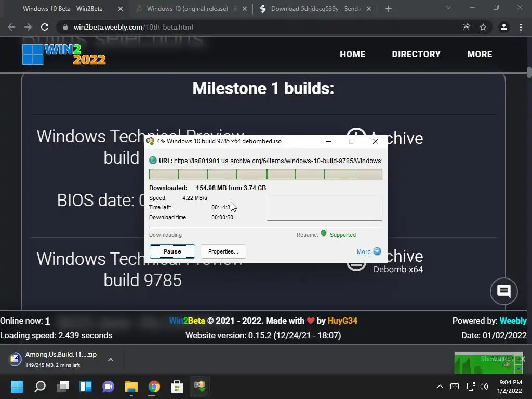The height and width of the screenshot is (399, 532).
Task: Close the Windows 10 (original release) tab
Action: (245, 9)
